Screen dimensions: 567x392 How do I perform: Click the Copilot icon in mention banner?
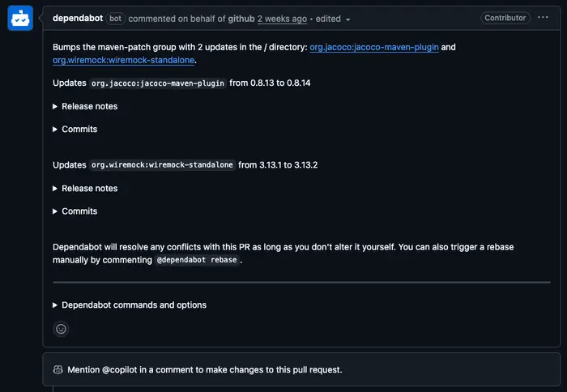58,369
